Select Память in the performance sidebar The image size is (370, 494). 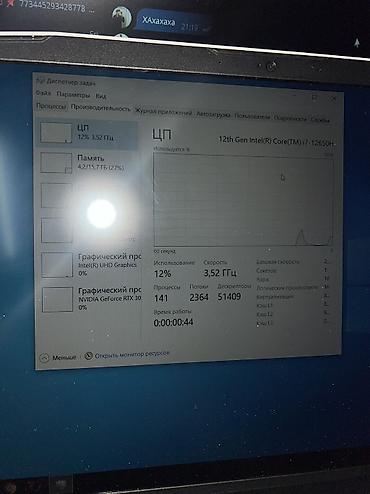[x=87, y=163]
